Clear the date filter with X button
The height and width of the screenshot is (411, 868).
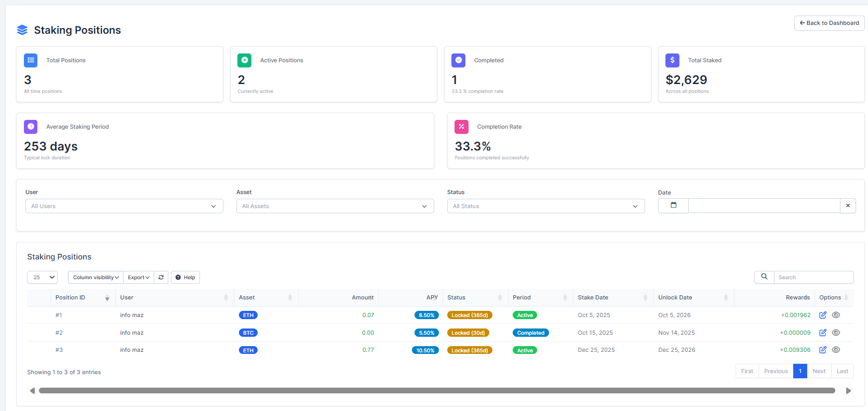[x=848, y=205]
